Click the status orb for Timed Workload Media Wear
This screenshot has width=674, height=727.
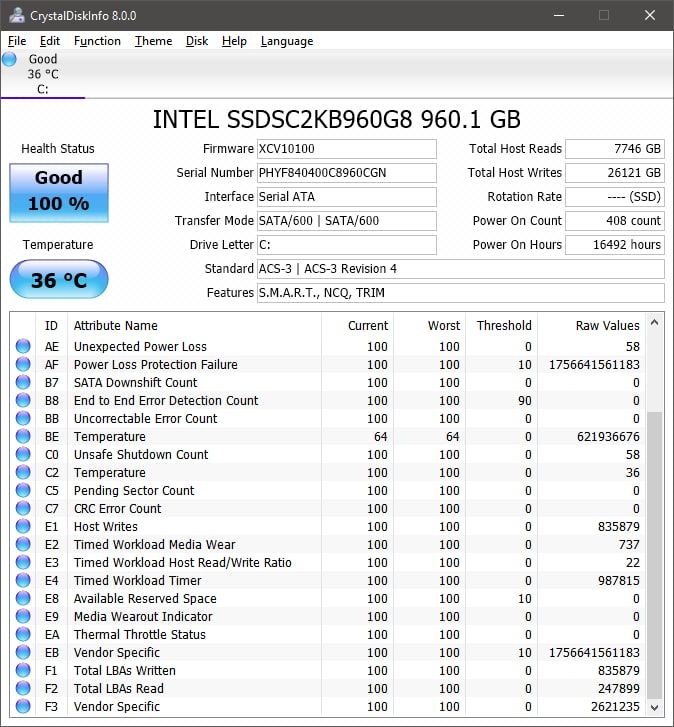[23, 544]
